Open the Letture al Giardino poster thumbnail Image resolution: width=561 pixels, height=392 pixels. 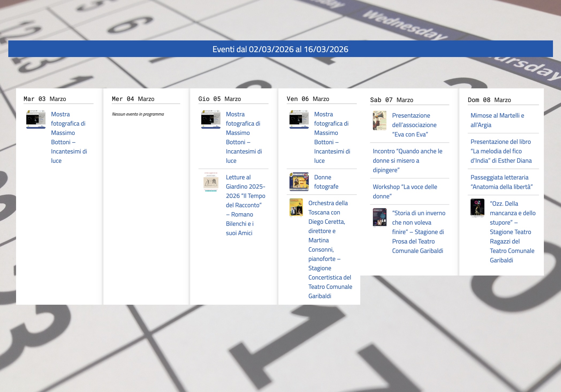pos(211,182)
